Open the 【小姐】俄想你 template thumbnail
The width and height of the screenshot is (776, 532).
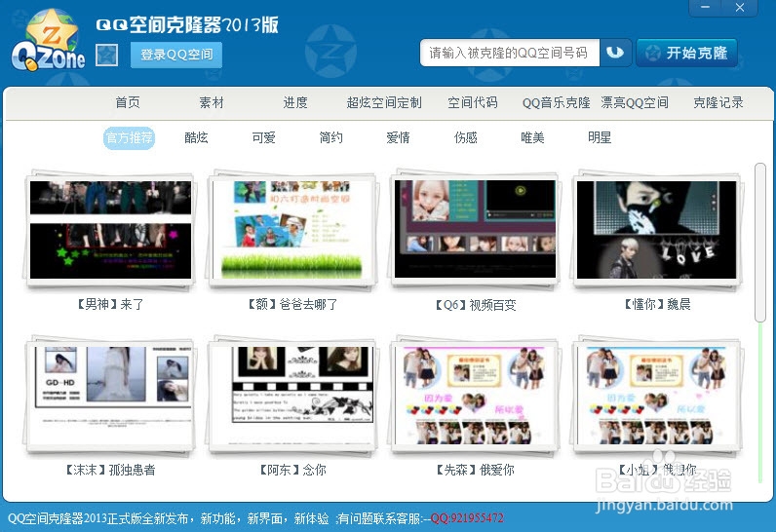click(657, 396)
